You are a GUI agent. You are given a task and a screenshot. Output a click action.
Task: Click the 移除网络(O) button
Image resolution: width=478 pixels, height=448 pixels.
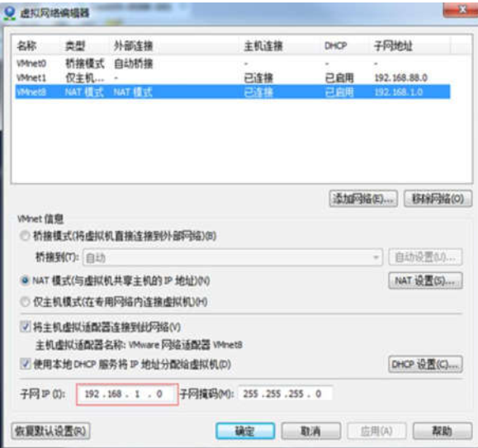[x=438, y=199]
